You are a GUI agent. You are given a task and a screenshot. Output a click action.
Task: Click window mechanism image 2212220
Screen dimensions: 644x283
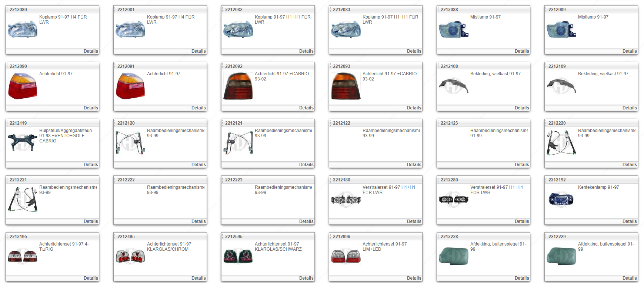(x=561, y=143)
